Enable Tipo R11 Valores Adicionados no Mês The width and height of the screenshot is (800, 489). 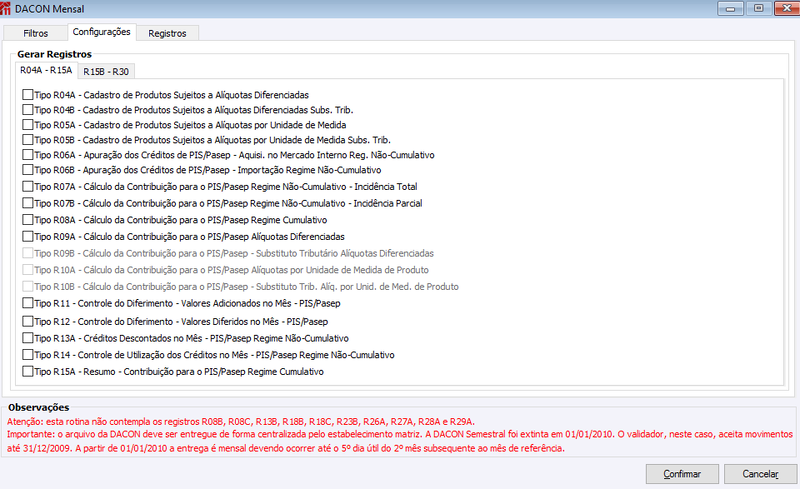28,303
